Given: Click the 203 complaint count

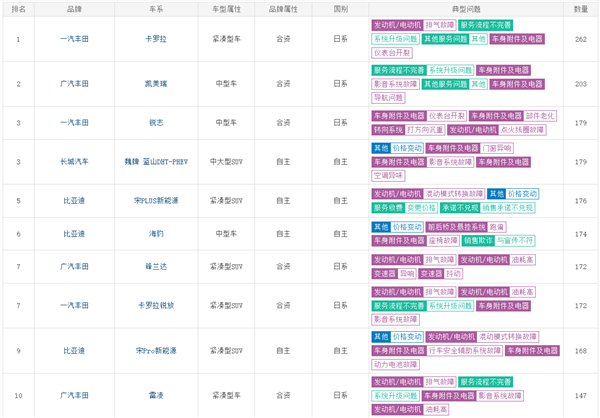Looking at the screenshot, I should (580, 84).
